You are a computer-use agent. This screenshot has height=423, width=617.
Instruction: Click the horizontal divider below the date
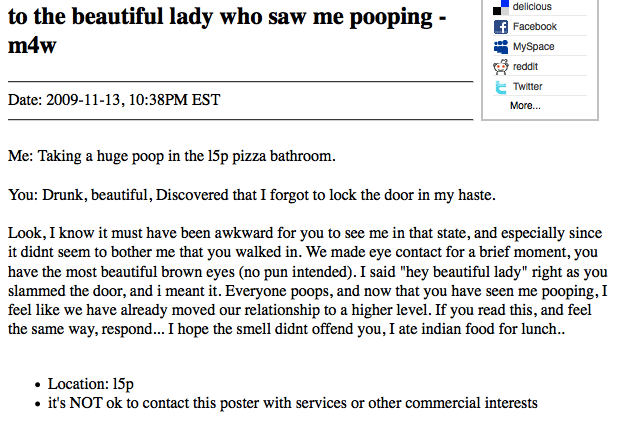(x=240, y=119)
